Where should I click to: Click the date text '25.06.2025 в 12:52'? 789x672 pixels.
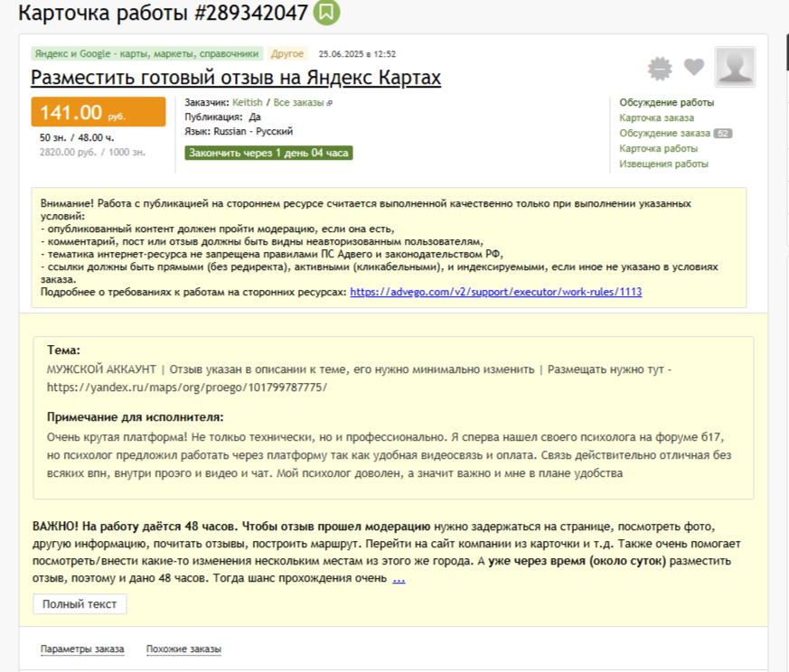click(357, 54)
